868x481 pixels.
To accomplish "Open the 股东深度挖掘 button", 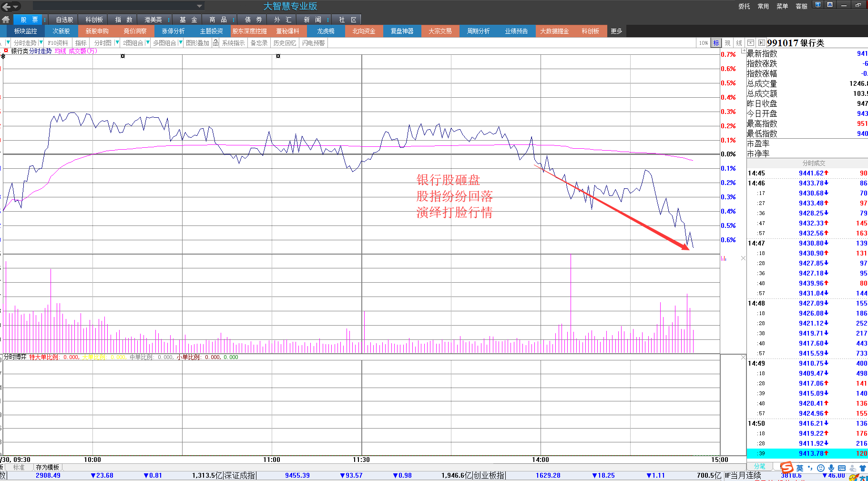I will (249, 31).
